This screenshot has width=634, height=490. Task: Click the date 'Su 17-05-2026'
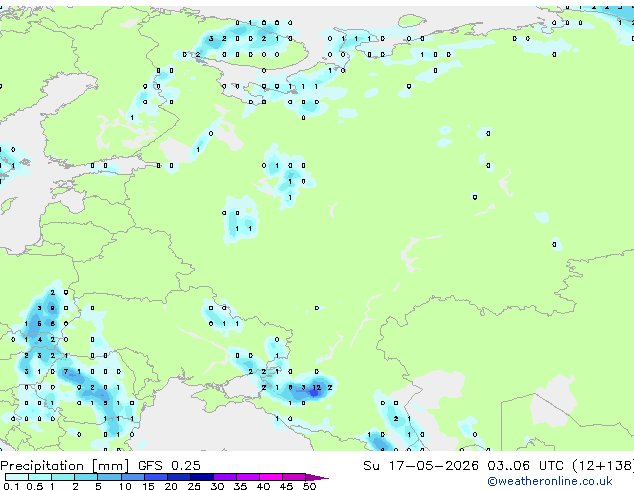[421, 466]
